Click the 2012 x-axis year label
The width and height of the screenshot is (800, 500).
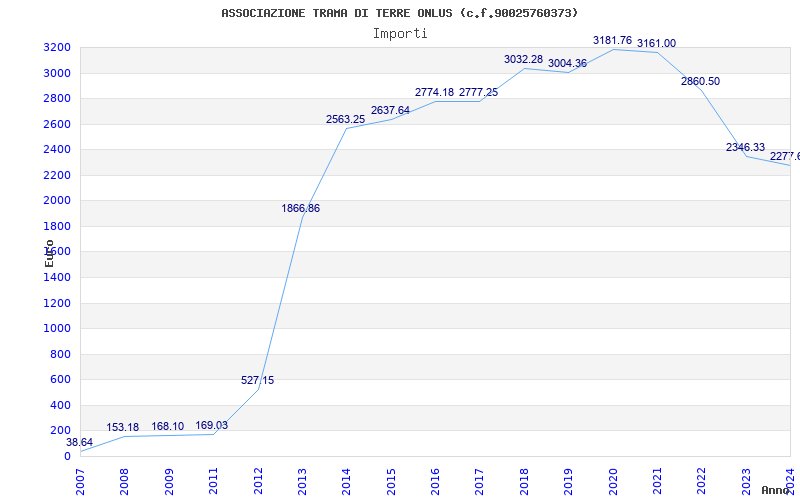pyautogui.click(x=258, y=482)
